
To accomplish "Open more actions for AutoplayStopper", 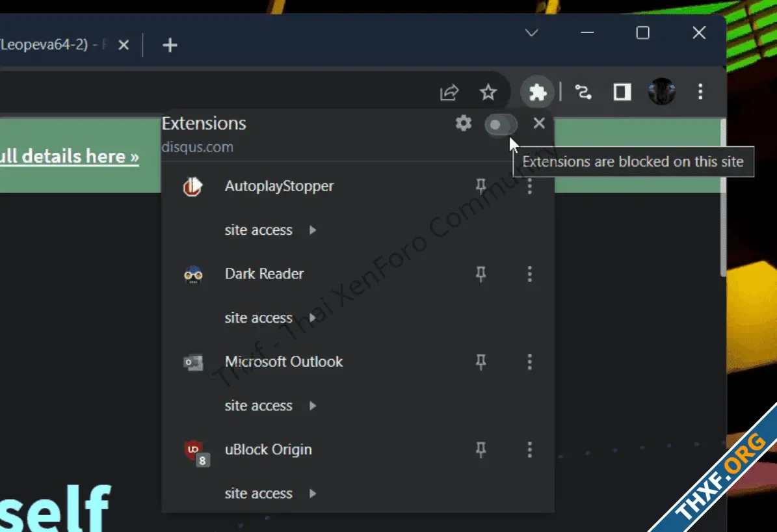I will [530, 187].
